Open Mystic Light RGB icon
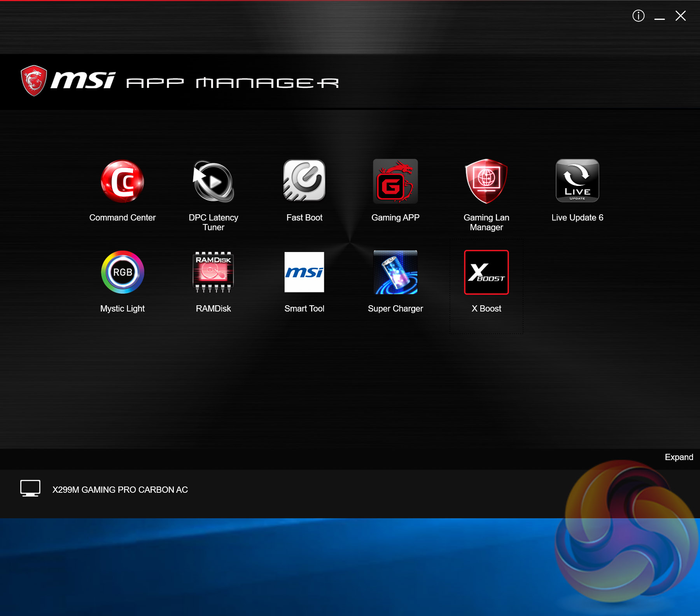 122,272
